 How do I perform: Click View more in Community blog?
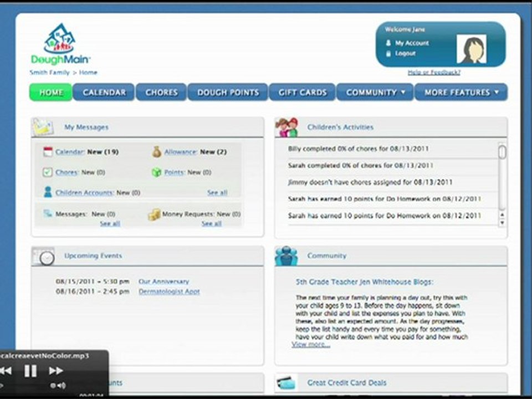tap(311, 345)
